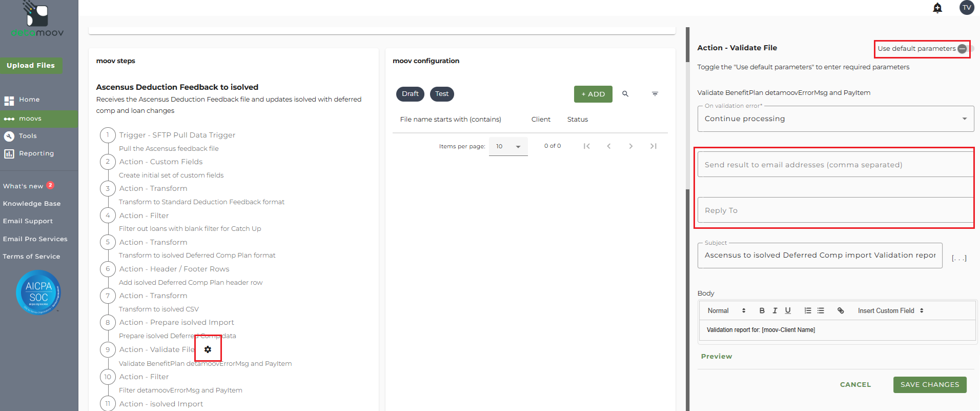Click SAVE CHANGES button

930,385
